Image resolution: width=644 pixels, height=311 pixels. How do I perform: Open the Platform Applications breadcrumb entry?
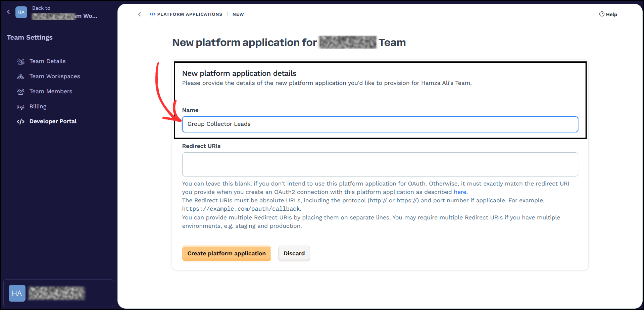pos(190,14)
